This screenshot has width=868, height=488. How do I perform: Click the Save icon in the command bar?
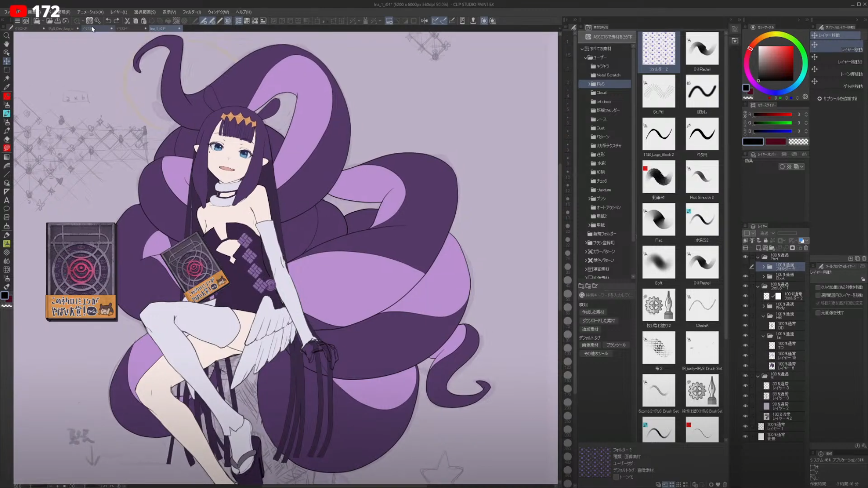pyautogui.click(x=57, y=21)
